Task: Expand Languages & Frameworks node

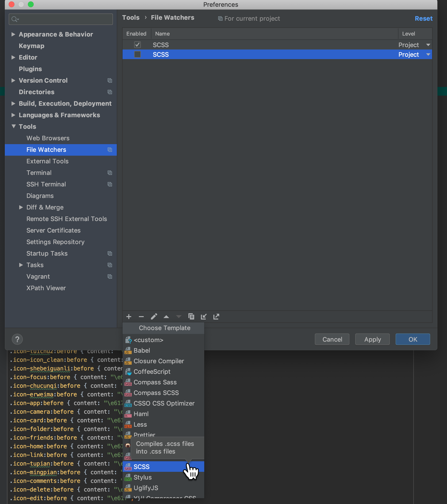Action: point(13,115)
